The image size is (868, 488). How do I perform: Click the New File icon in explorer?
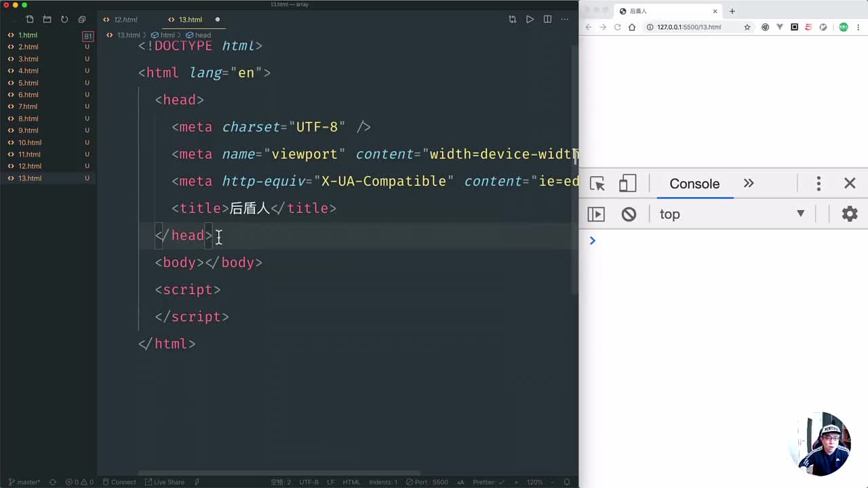click(x=30, y=20)
